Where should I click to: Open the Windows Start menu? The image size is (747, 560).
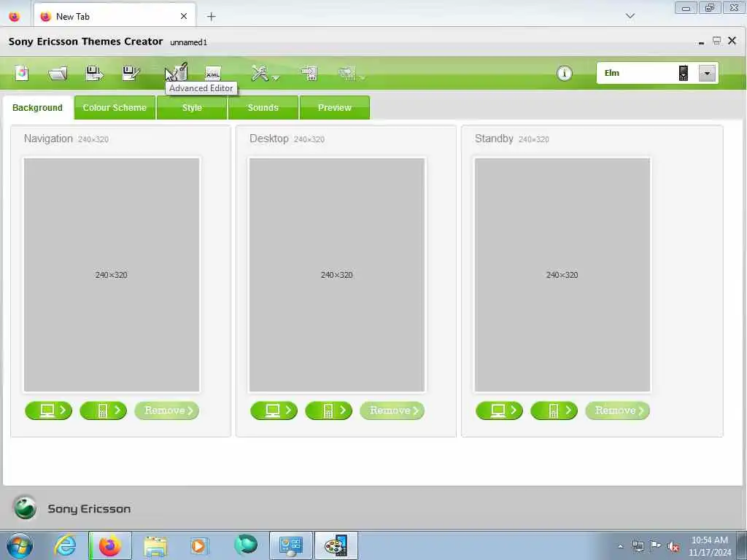(x=20, y=545)
